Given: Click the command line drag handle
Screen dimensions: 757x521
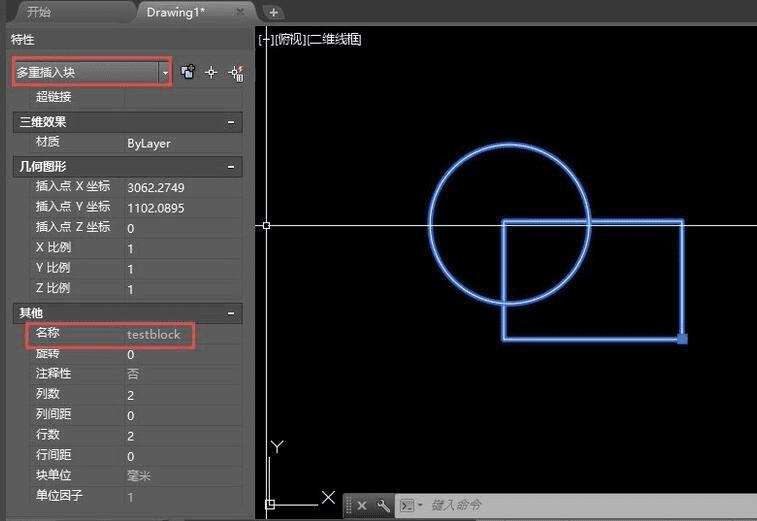Looking at the screenshot, I should click(x=349, y=506).
